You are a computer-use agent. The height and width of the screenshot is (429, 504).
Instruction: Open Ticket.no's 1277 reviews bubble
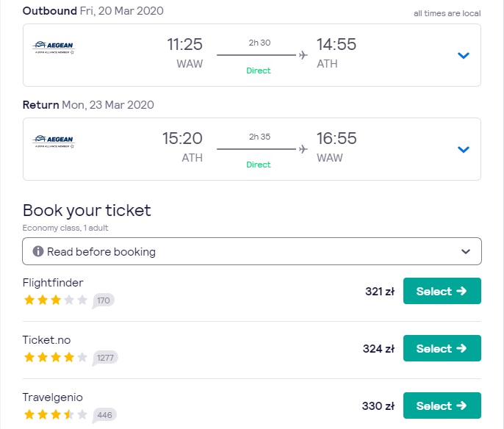coord(105,358)
